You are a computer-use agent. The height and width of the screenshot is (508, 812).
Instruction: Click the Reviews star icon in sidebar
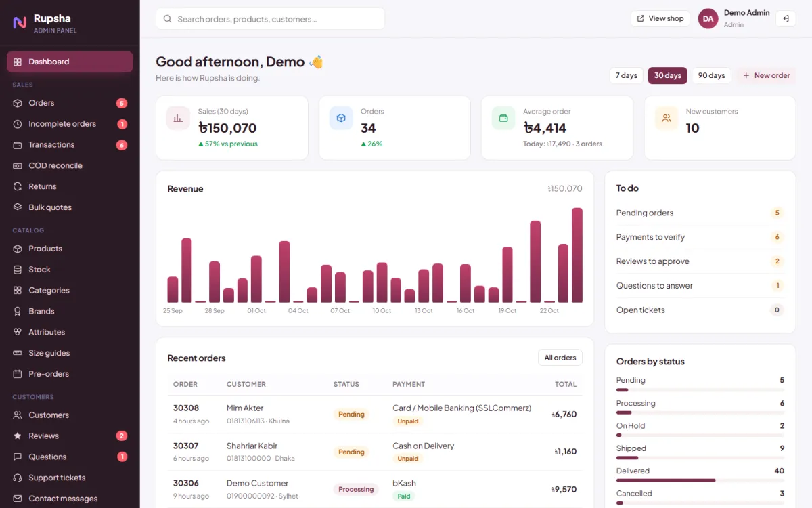[x=18, y=436]
